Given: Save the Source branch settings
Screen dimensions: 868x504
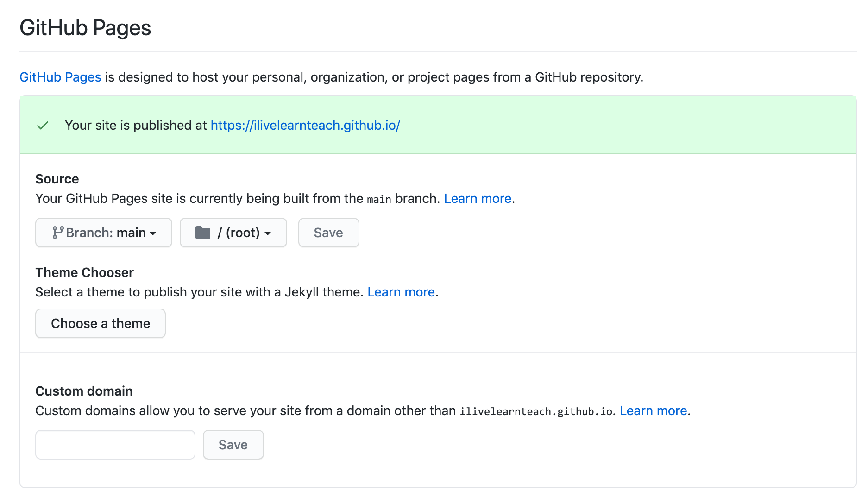Looking at the screenshot, I should click(328, 233).
